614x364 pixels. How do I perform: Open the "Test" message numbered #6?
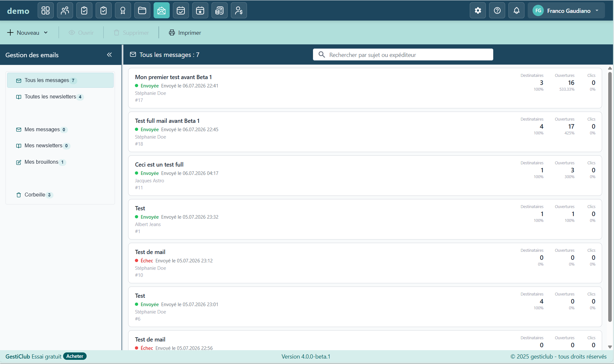[x=365, y=307]
